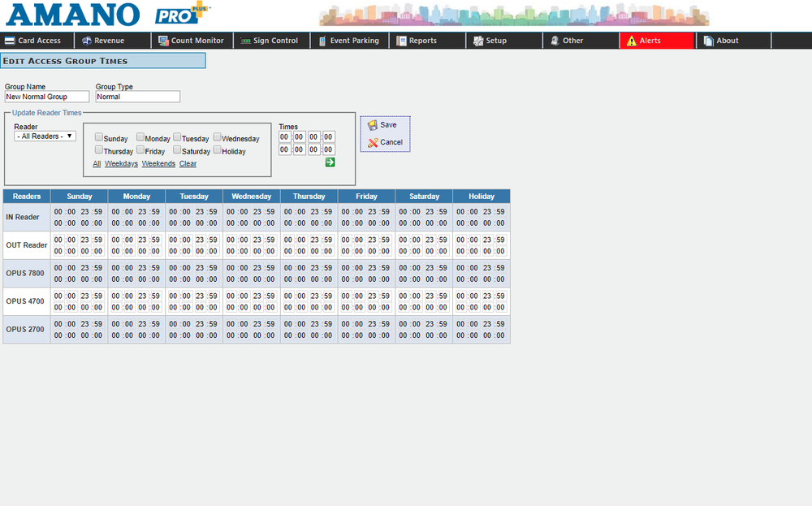Click the Readers column header
The height and width of the screenshot is (506, 812).
click(x=27, y=197)
